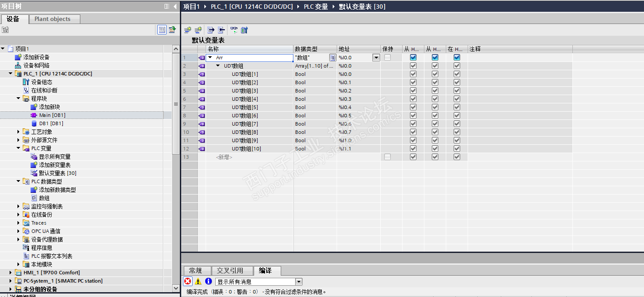Click the retain settings toolbar icon
Screen dimensions: 644x297
(244, 30)
